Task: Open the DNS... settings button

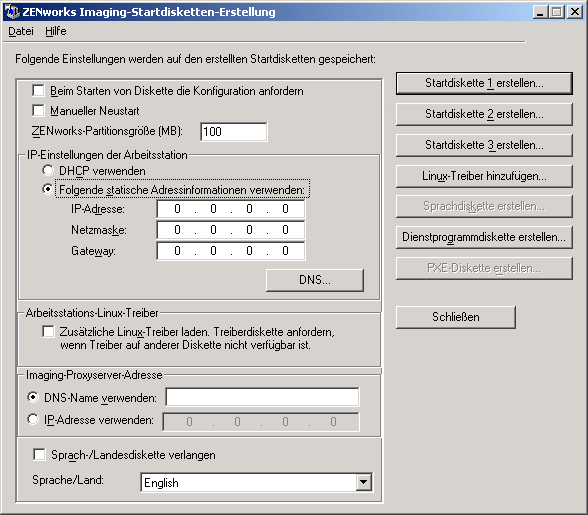Action: tap(315, 280)
